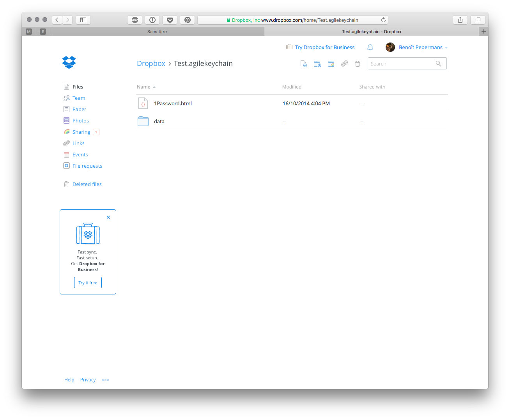Toggle the Safari sidebar button
The height and width of the screenshot is (420, 510).
pos(83,20)
